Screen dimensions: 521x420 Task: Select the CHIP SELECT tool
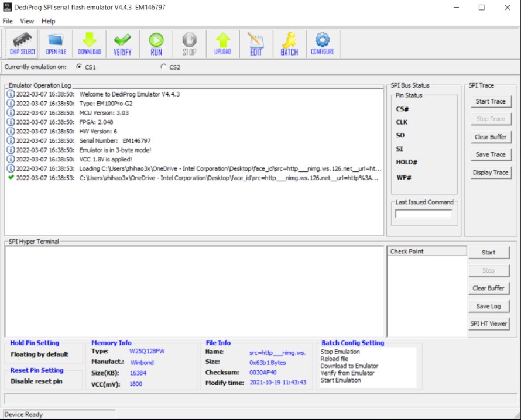[22, 43]
